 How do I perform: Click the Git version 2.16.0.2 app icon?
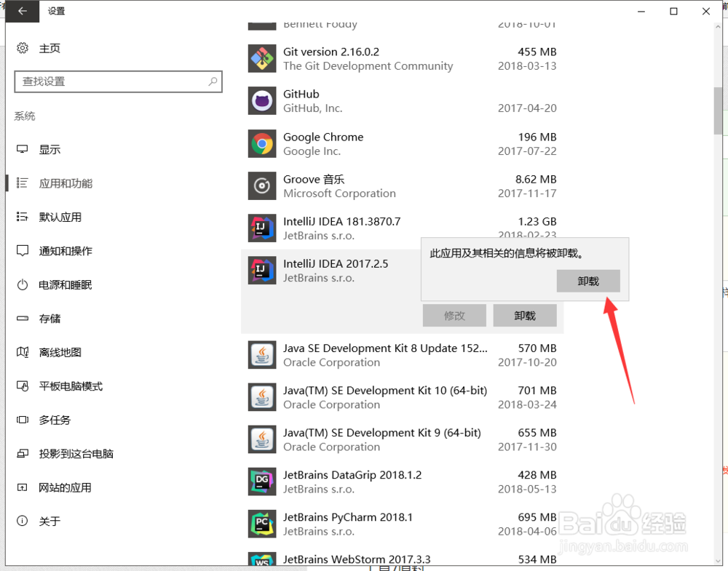coord(262,58)
